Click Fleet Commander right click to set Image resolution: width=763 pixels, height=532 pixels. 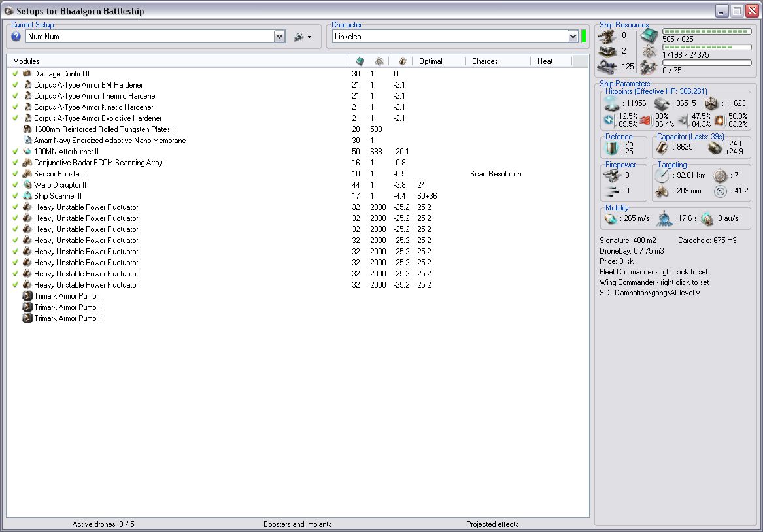654,272
